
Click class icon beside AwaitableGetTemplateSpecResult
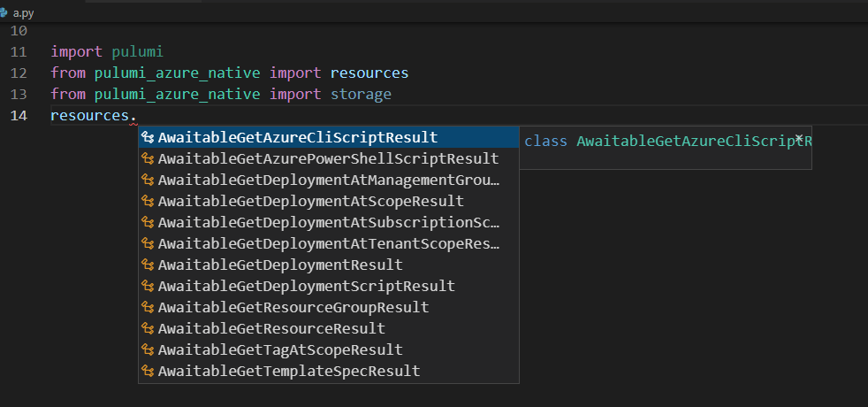(148, 372)
